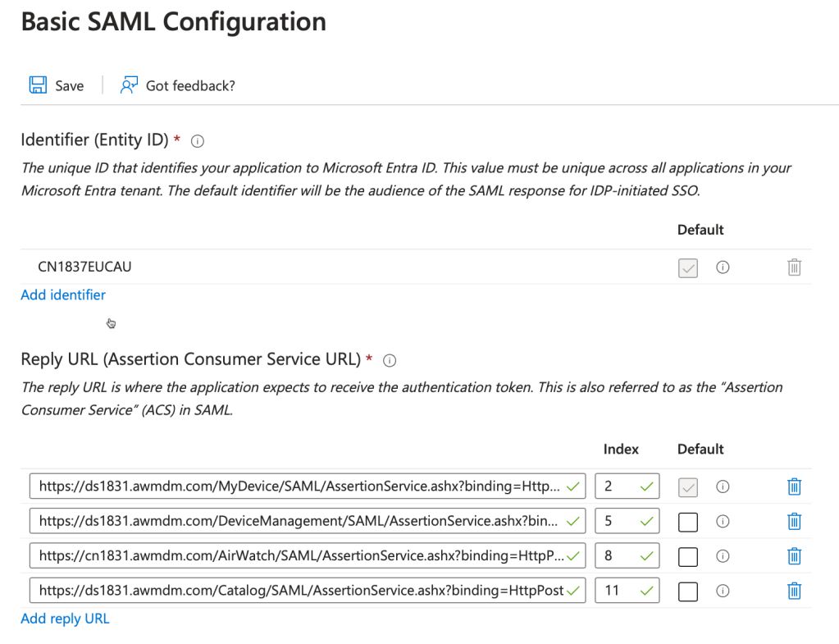839x644 pixels.
Task: Click the trash icon for CN1837EUCAU identifier
Action: click(x=794, y=267)
